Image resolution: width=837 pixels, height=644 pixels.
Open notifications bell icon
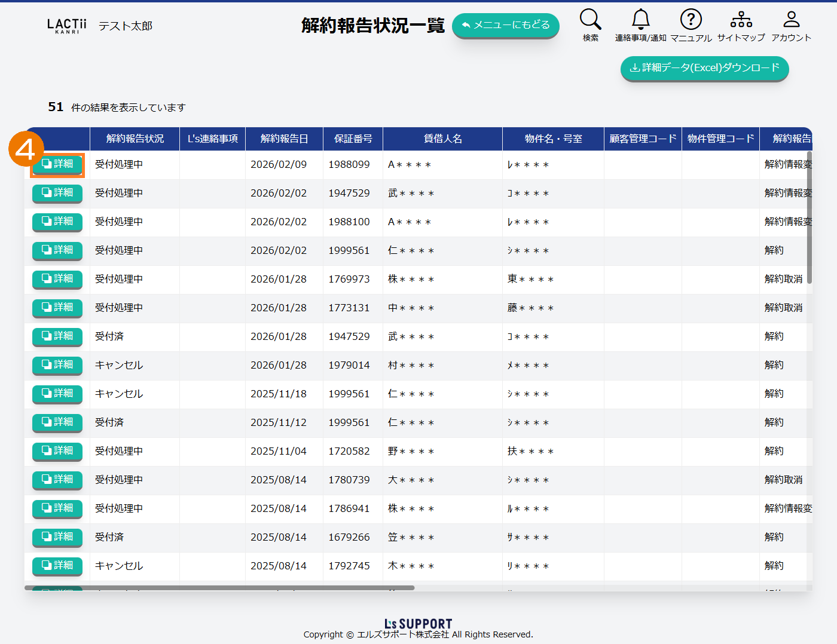pos(640,20)
